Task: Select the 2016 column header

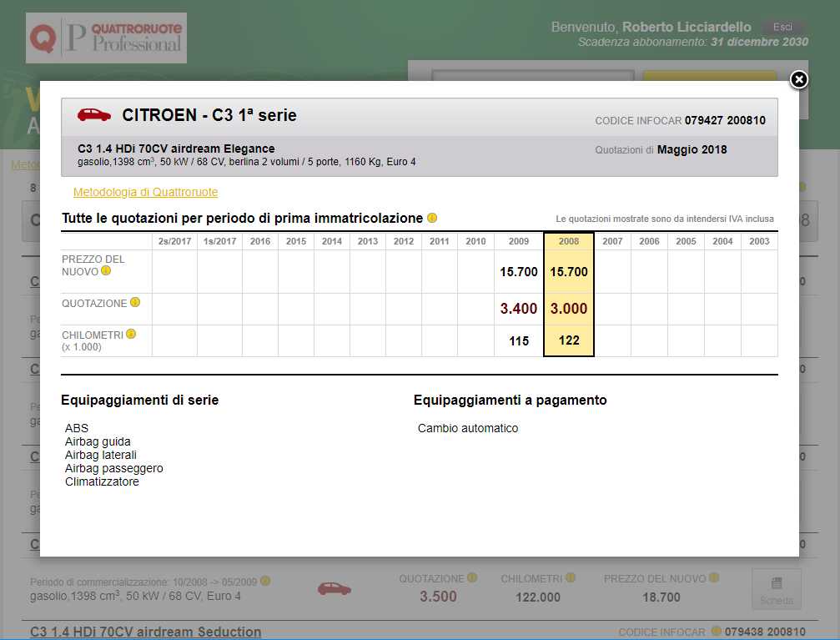Action: (x=260, y=241)
